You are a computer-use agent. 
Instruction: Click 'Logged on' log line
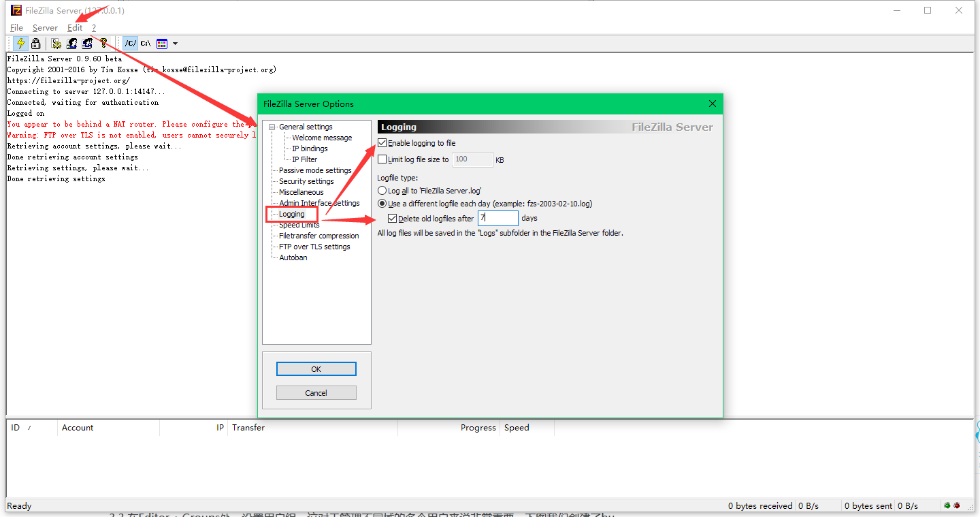26,113
